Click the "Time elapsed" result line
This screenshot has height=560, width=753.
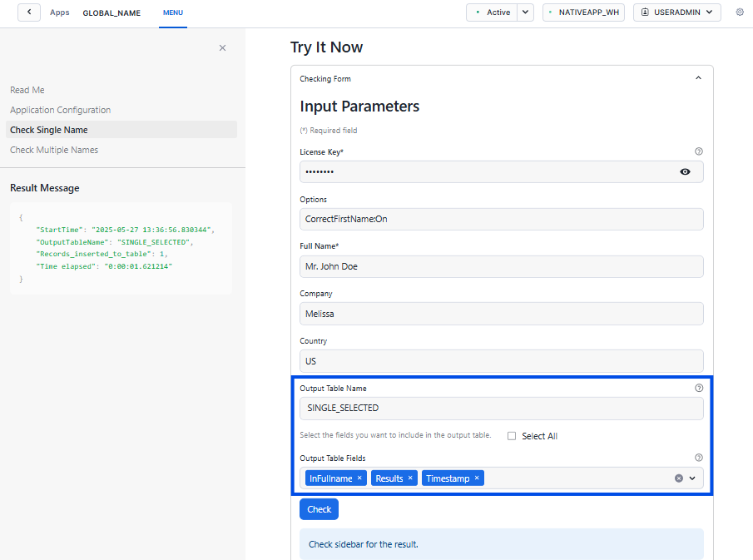104,266
